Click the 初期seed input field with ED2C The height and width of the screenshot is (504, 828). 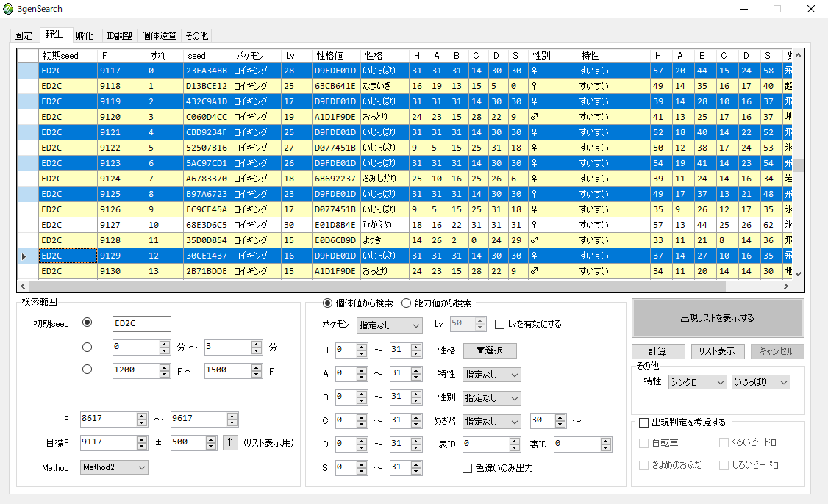[x=141, y=323]
